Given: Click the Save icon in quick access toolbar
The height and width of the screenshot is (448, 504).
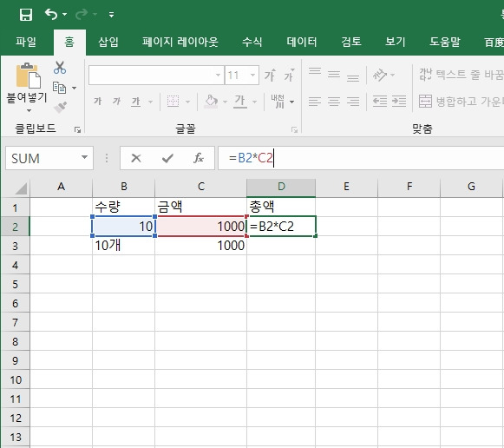Looking at the screenshot, I should [26, 15].
